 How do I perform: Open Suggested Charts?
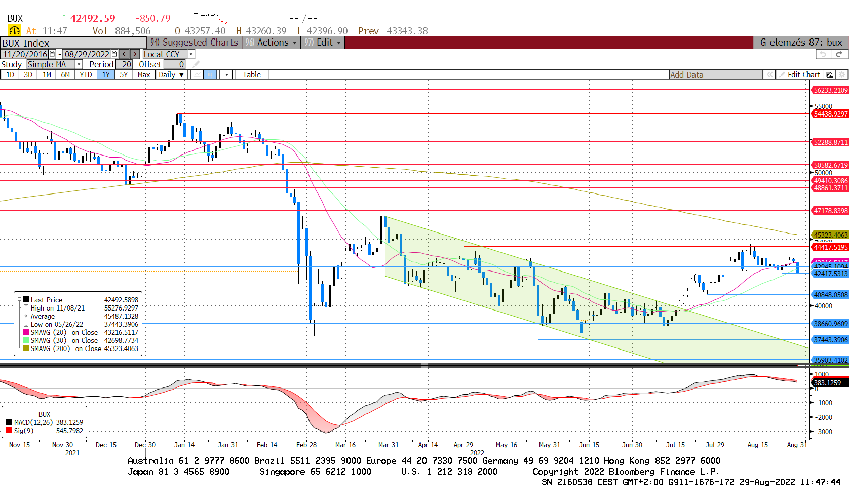coord(194,43)
